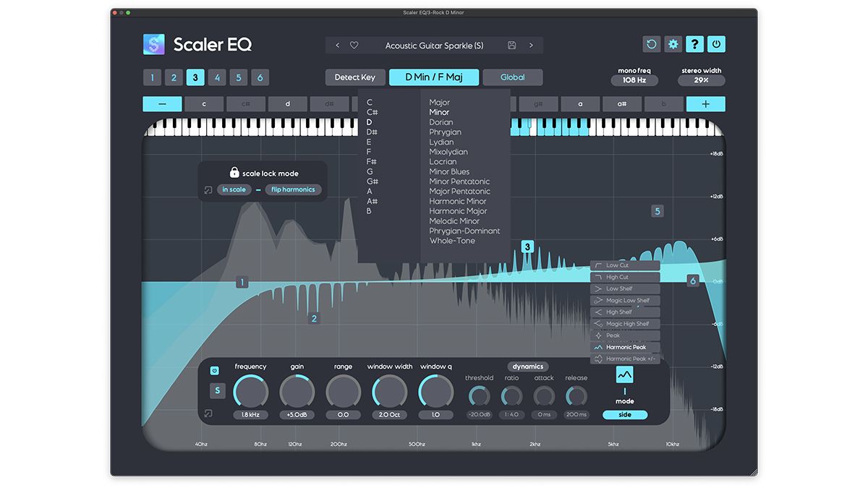Click the Global button
The image size is (868, 488).
tap(512, 77)
